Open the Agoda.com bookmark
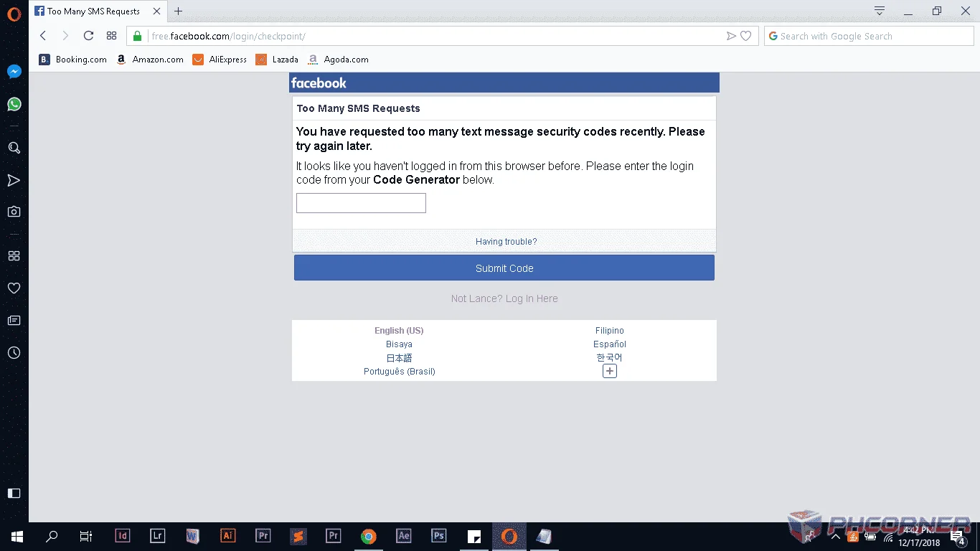This screenshot has width=980, height=551. tap(338, 60)
